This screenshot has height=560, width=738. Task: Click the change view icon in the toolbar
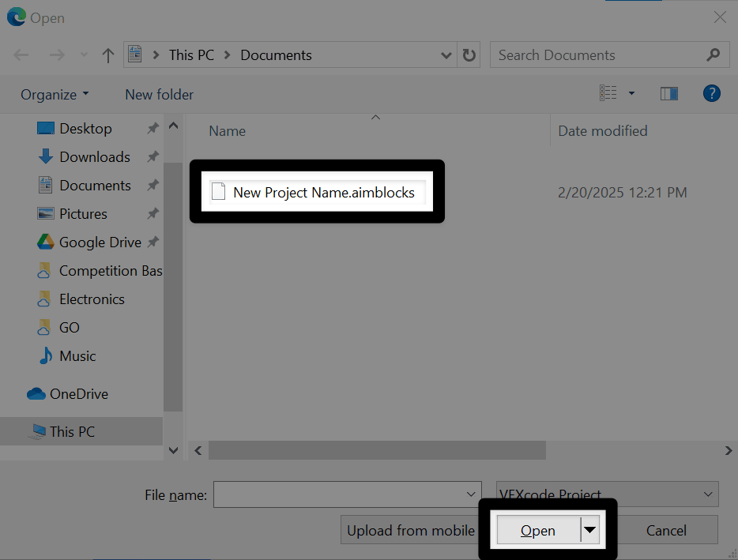[609, 92]
